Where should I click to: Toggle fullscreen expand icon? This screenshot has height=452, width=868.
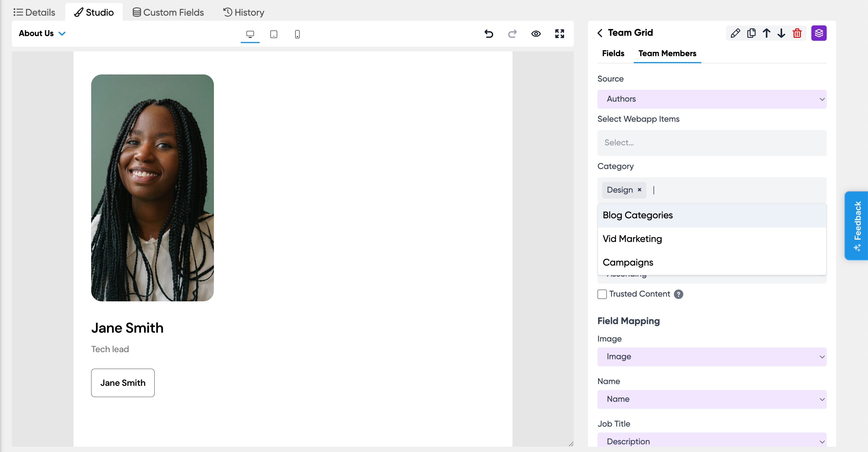point(559,34)
